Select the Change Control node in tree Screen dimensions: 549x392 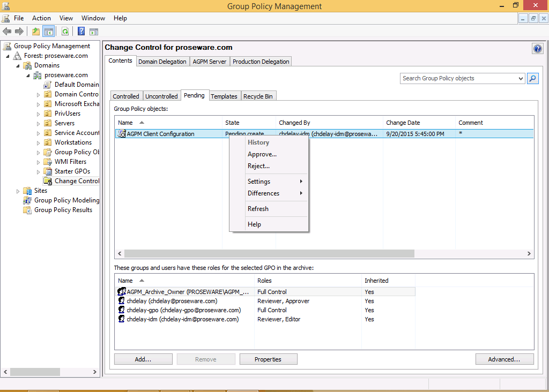tap(77, 181)
